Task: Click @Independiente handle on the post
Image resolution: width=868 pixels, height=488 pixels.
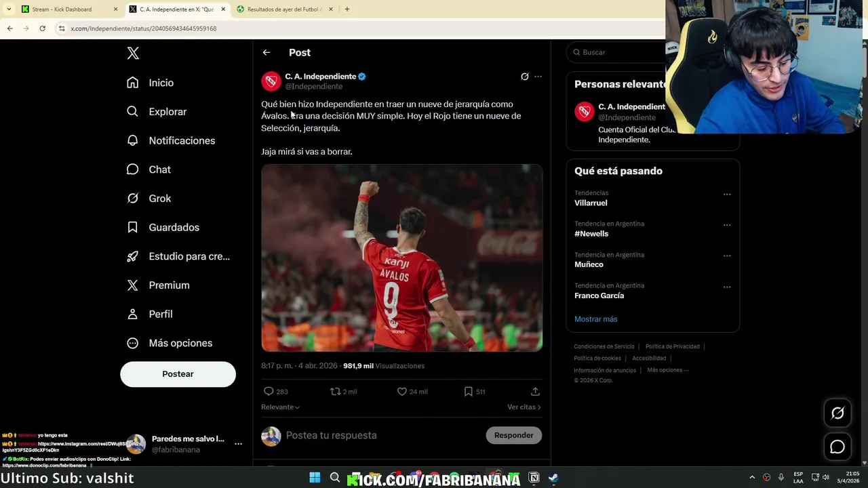Action: point(313,87)
